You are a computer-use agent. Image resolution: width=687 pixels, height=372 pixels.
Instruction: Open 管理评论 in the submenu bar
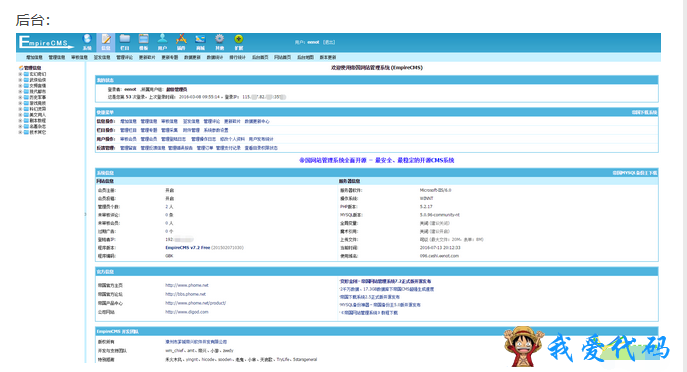click(x=124, y=57)
